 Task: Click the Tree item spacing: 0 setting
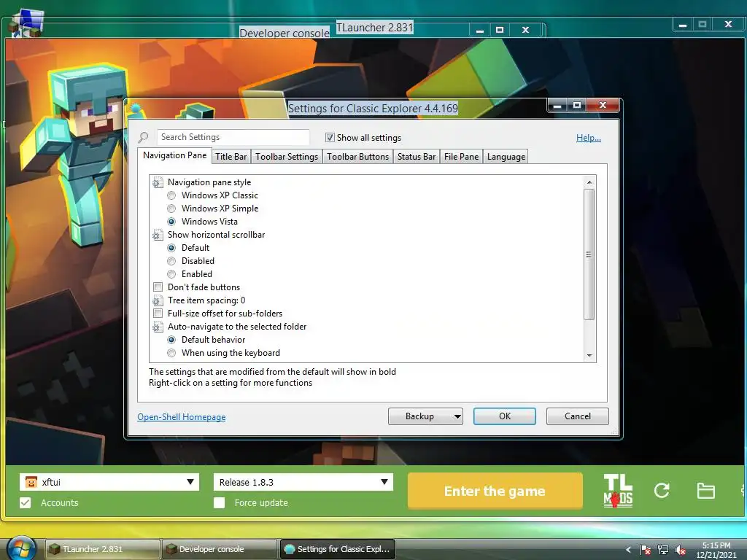206,300
